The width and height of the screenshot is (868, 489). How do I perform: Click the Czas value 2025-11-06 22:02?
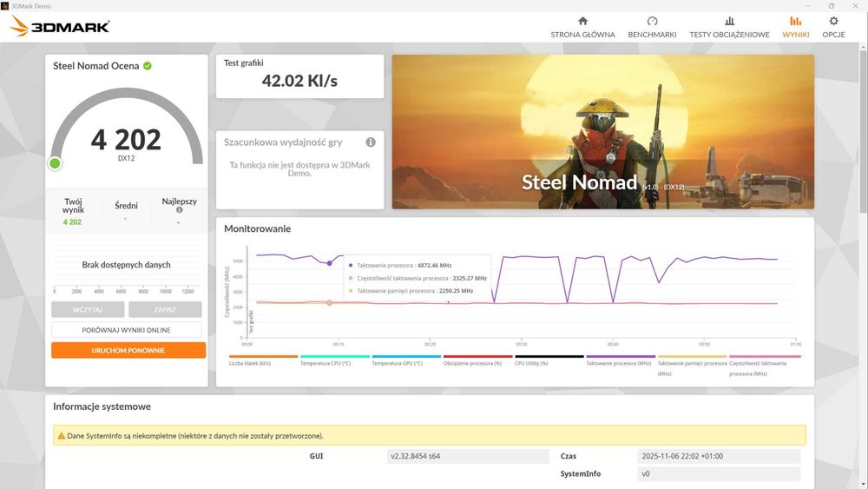(719, 456)
